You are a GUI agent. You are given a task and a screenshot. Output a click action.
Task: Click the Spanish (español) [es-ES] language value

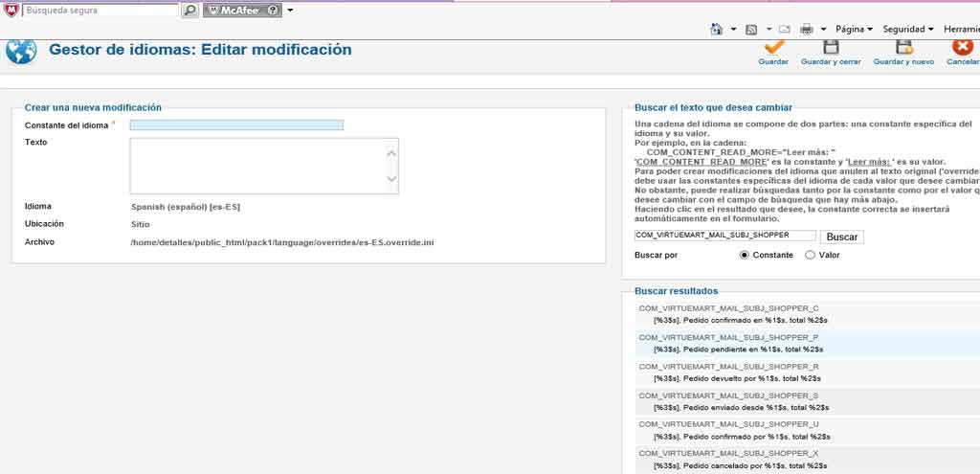pos(186,207)
